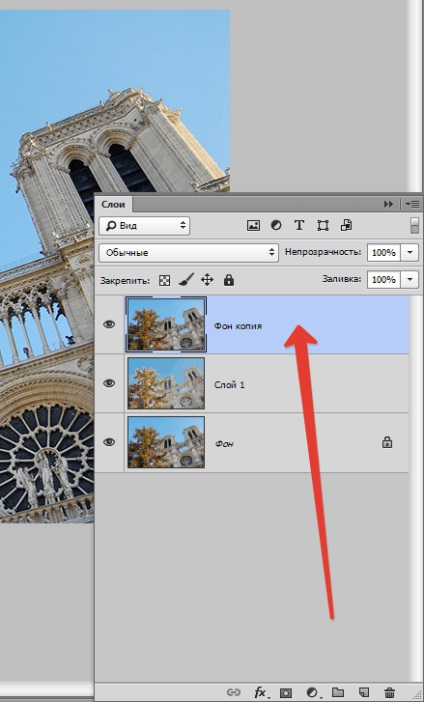The image size is (424, 702).
Task: Select the Слои panel tab
Action: [113, 205]
